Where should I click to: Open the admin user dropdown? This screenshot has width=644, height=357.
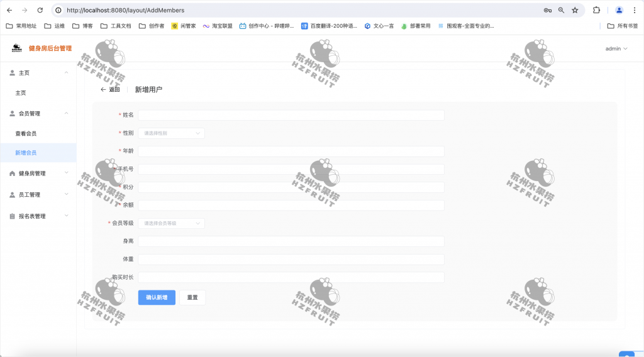point(616,48)
